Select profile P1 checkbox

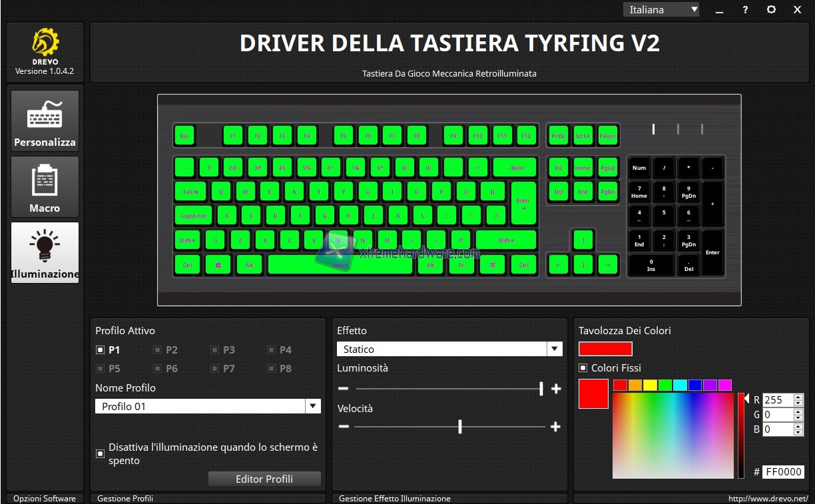pos(101,350)
